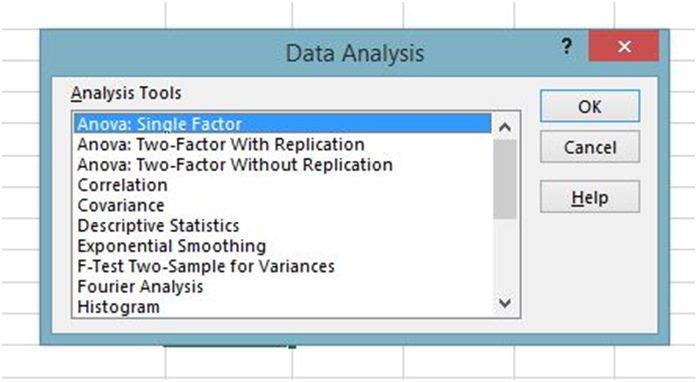This screenshot has width=697, height=382.
Task: Pick Exponential Smoothing from list
Action: point(283,246)
